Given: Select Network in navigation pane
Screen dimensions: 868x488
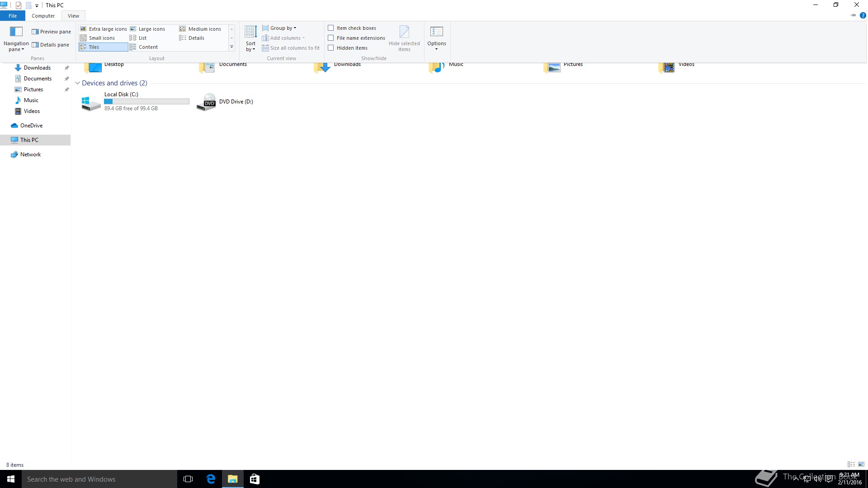Looking at the screenshot, I should pos(30,155).
